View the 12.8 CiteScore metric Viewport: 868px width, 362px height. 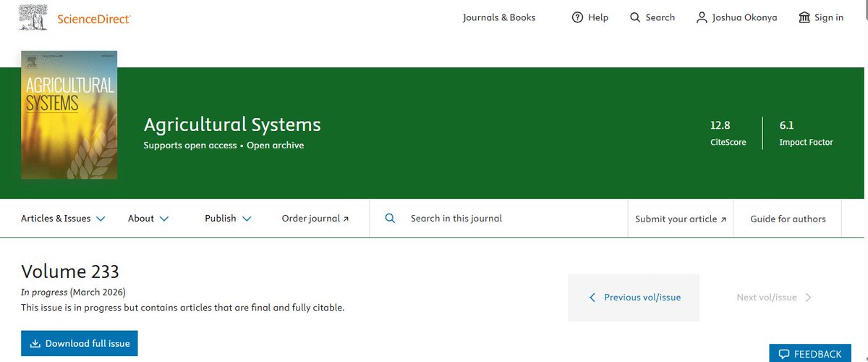pos(728,133)
